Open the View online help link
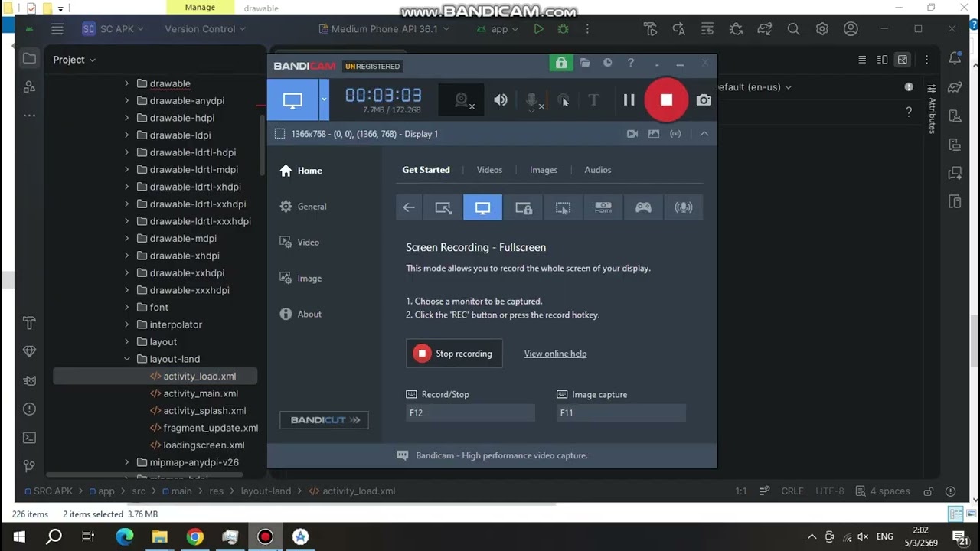The image size is (980, 551). click(555, 354)
